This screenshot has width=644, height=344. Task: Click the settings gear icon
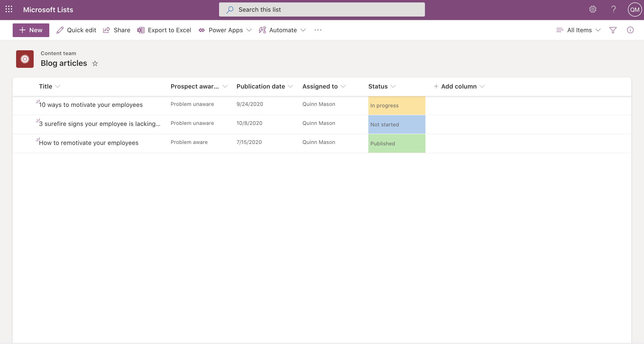tap(593, 9)
